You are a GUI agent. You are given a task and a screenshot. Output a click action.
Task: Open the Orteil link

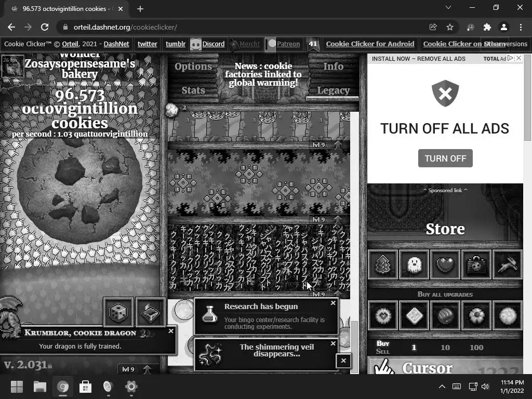tap(70, 44)
